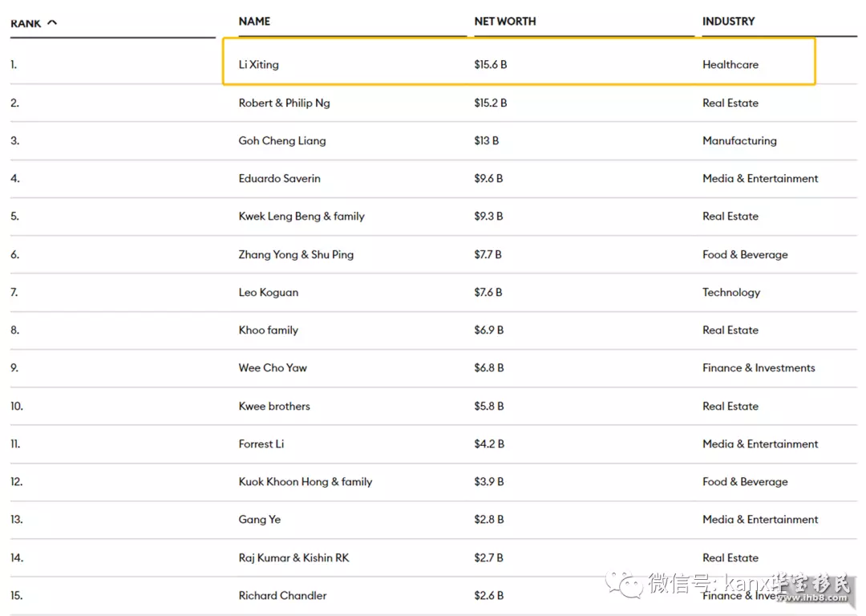
Task: Select rank number 7.
Action: click(14, 292)
